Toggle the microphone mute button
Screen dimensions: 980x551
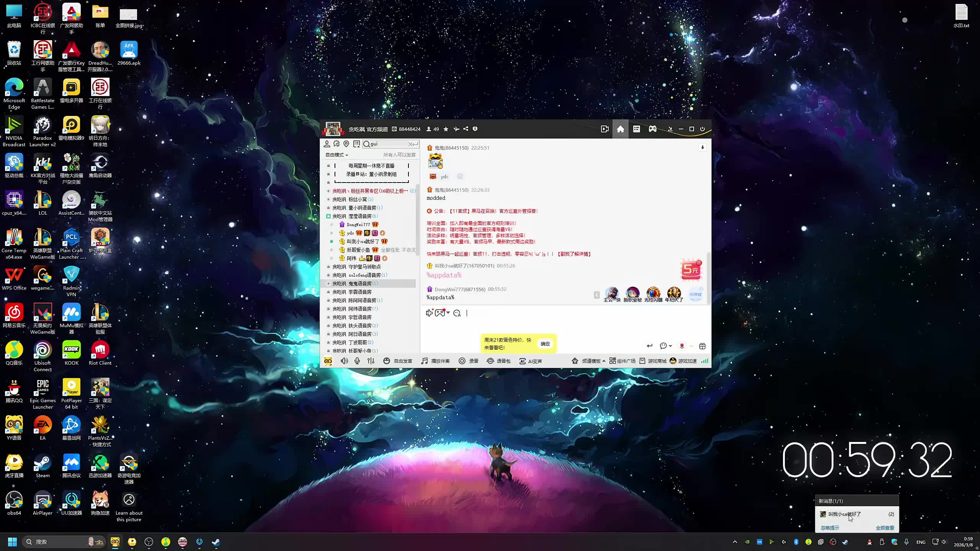pos(357,361)
